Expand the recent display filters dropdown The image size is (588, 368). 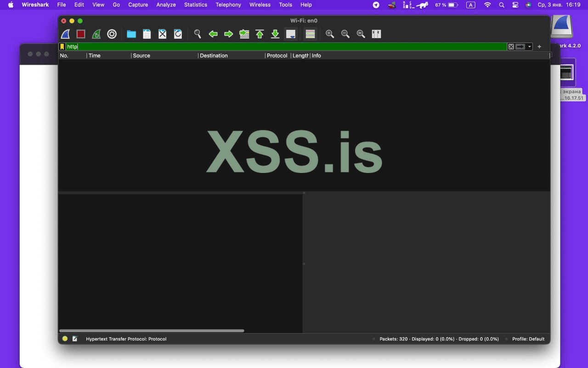pyautogui.click(x=529, y=46)
